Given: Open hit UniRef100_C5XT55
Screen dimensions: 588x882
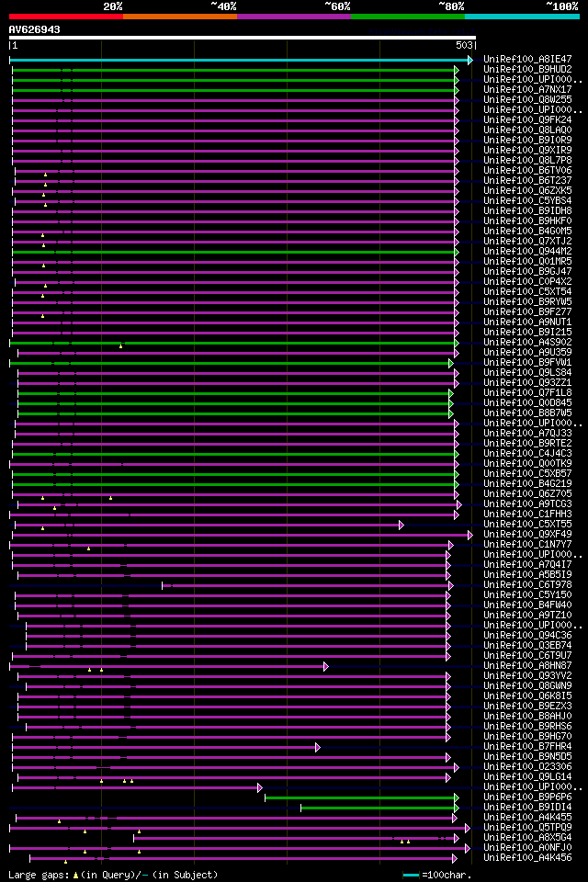Looking at the screenshot, I should click(527, 525).
